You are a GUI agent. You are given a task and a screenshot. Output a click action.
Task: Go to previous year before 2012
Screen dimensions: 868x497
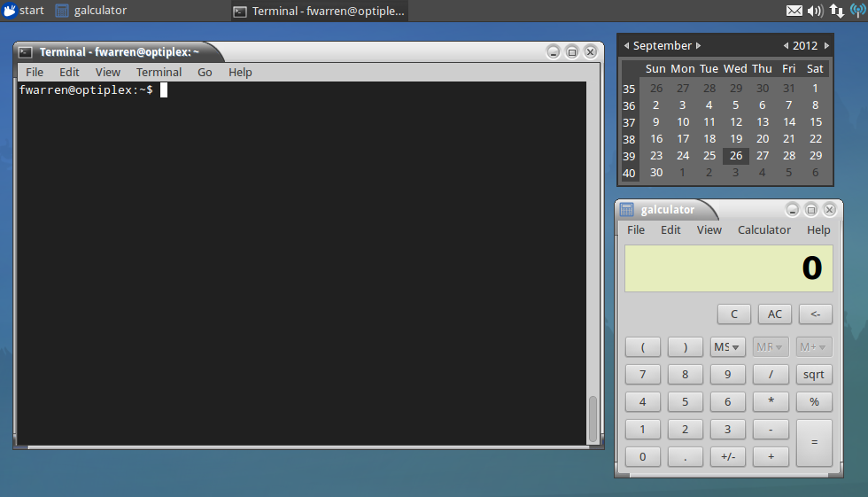[x=787, y=46]
